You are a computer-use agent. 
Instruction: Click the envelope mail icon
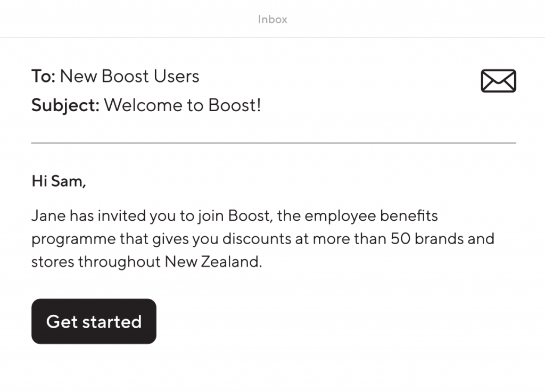click(x=498, y=81)
